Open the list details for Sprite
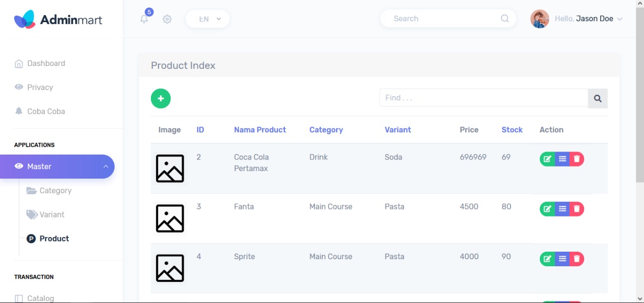The height and width of the screenshot is (303, 644). tap(562, 259)
